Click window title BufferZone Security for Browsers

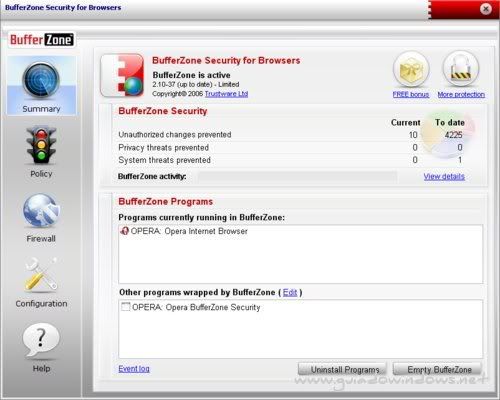tap(63, 7)
